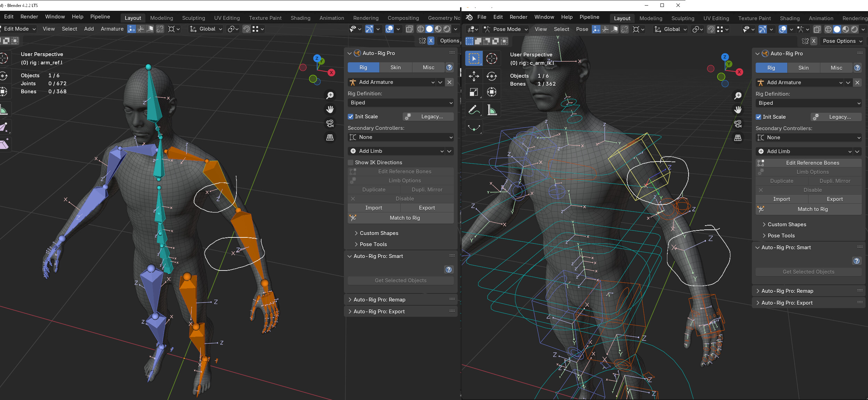Open Pose Options dropdown in right viewport
Viewport: 868px width, 400px height.
[842, 41]
